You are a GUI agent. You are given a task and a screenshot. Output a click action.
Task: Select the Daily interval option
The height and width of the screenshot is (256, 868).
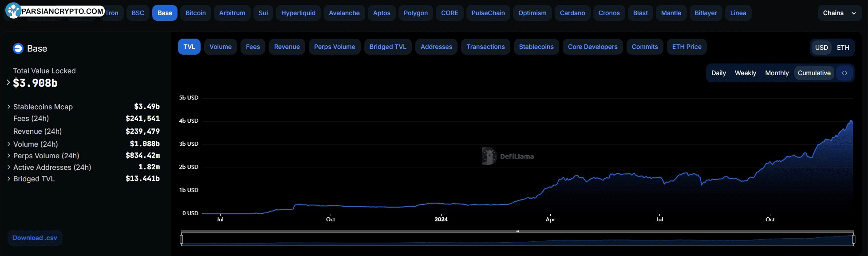tap(718, 73)
